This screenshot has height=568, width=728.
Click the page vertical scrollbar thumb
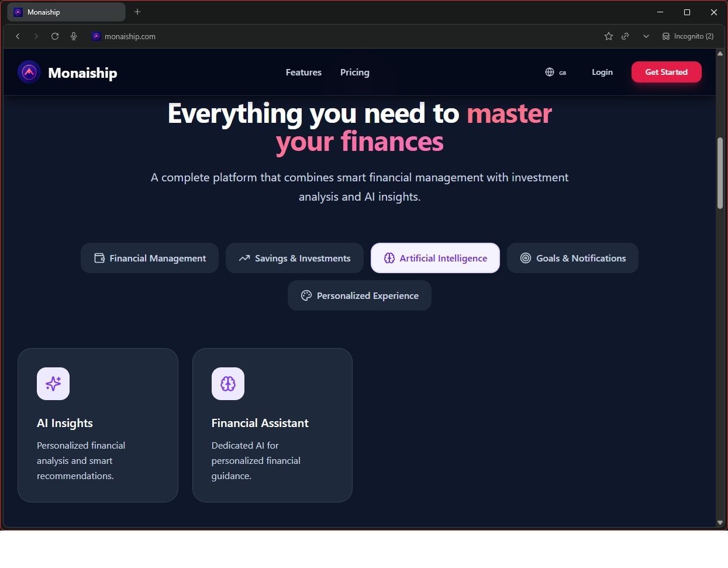(720, 173)
